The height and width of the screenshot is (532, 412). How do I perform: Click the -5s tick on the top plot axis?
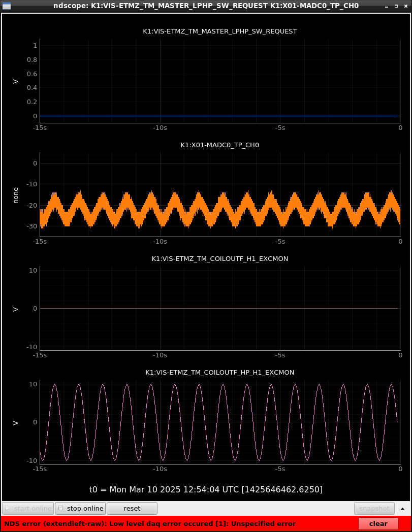[280, 128]
